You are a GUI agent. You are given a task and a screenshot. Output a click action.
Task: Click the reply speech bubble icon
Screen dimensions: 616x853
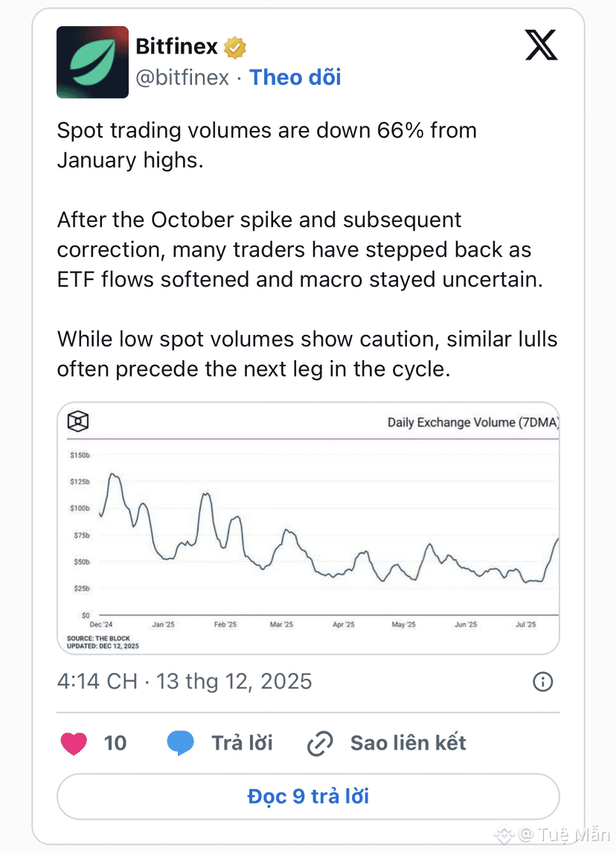pos(180,743)
